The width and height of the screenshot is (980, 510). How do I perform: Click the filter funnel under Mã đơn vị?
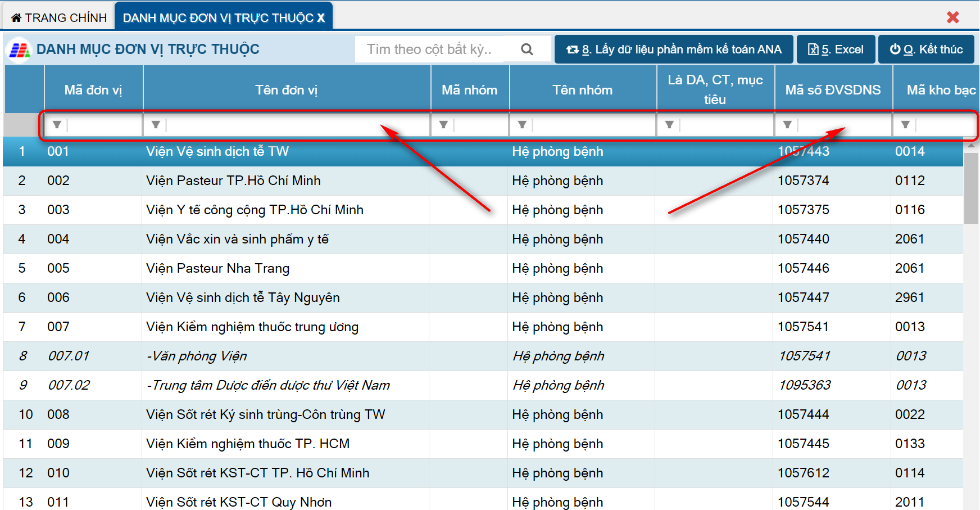click(x=57, y=125)
